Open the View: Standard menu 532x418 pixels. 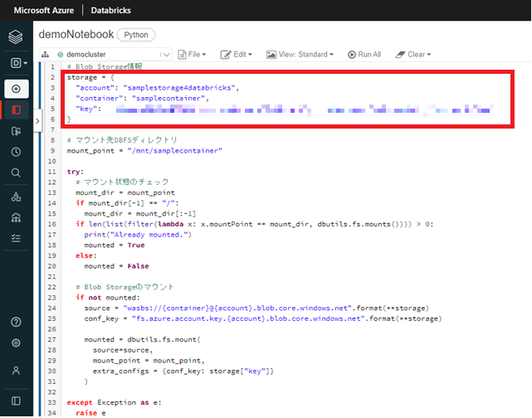tap(300, 55)
